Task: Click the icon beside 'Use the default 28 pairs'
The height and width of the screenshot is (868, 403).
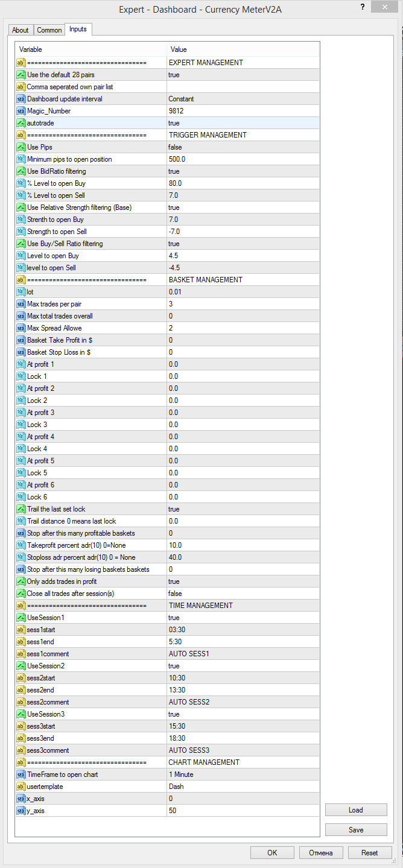Action: click(21, 75)
